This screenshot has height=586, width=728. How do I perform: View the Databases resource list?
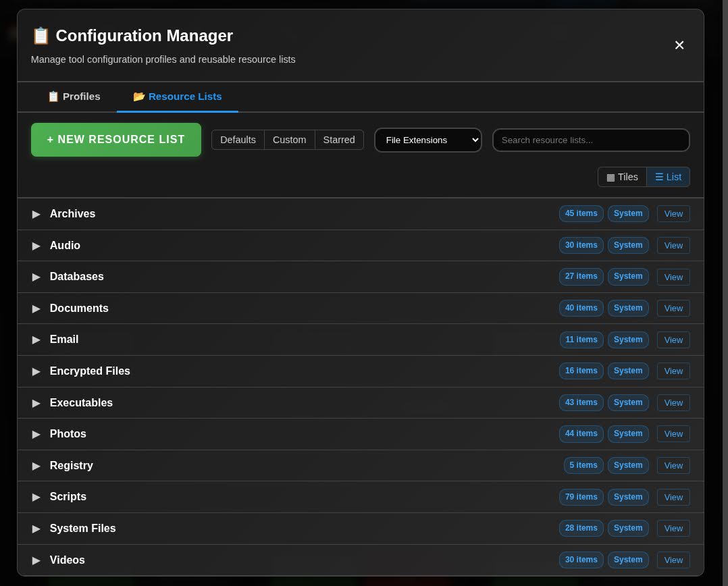pos(673,277)
